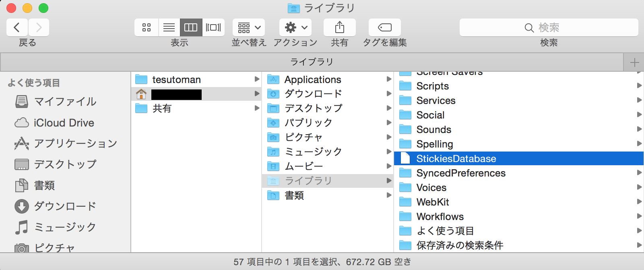Open ダウンロード in the sidebar
This screenshot has width=644, height=270.
65,206
